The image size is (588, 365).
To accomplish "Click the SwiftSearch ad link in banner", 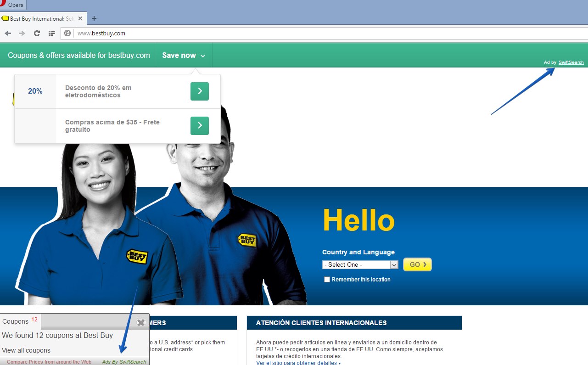I will (x=571, y=62).
